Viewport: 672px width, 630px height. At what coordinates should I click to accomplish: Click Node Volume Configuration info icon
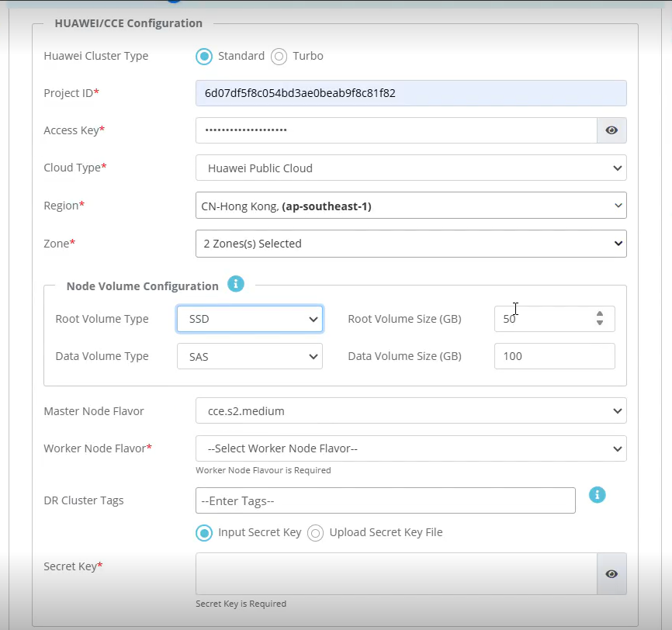[236, 284]
